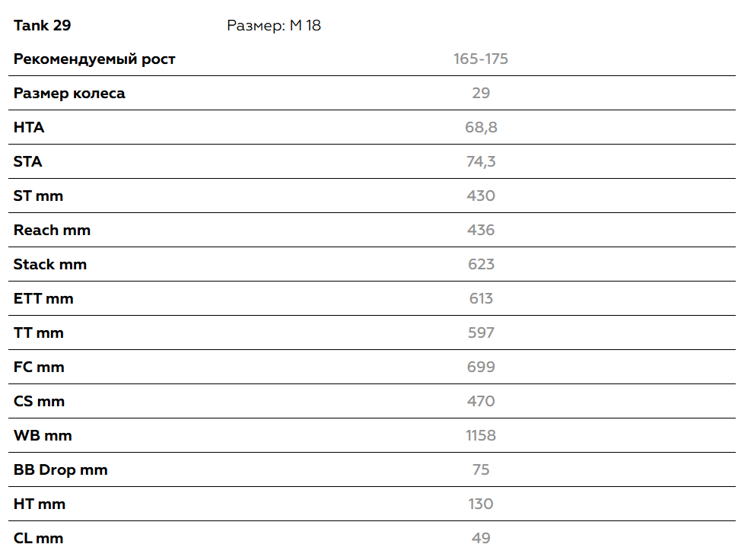
Task: Click the ST mm row label
Action: click(38, 196)
